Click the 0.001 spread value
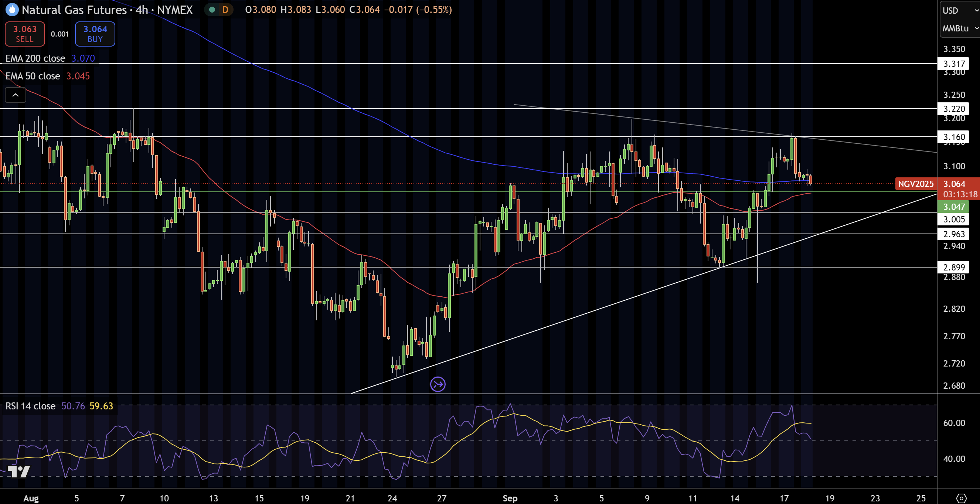The image size is (980, 504). (60, 34)
